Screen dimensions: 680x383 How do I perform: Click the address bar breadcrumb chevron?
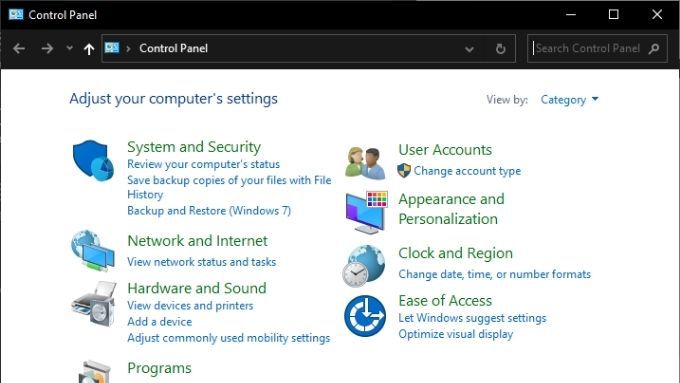128,49
